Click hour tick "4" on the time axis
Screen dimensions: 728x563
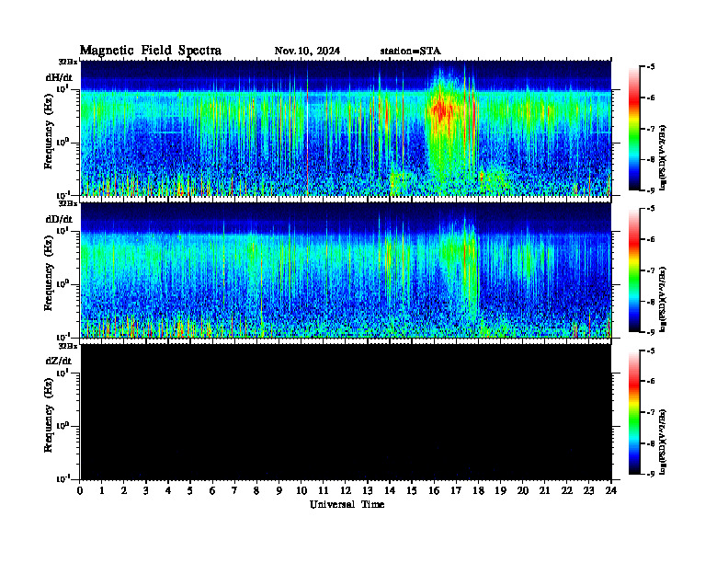pyautogui.click(x=168, y=491)
